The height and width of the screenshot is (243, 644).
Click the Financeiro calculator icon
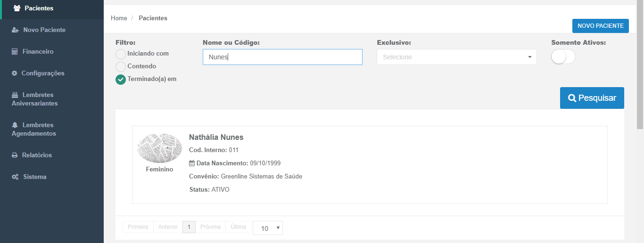coord(15,52)
